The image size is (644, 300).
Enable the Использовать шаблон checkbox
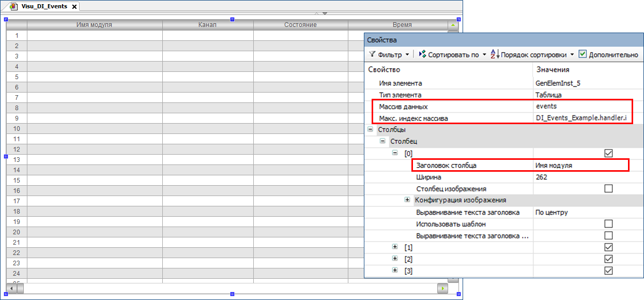pyautogui.click(x=608, y=224)
